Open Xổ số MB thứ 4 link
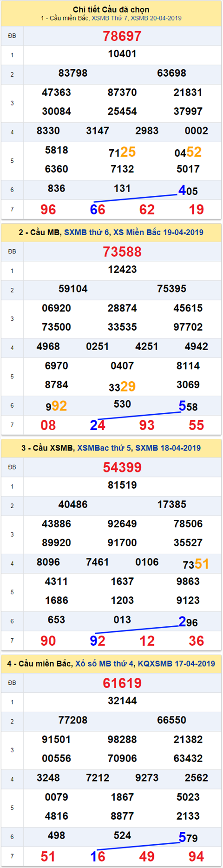This screenshot has width=223, height=868. (x=105, y=663)
